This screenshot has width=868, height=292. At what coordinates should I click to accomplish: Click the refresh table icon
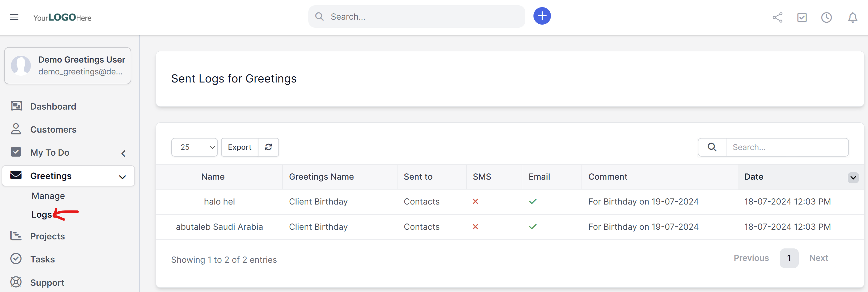pyautogui.click(x=268, y=147)
